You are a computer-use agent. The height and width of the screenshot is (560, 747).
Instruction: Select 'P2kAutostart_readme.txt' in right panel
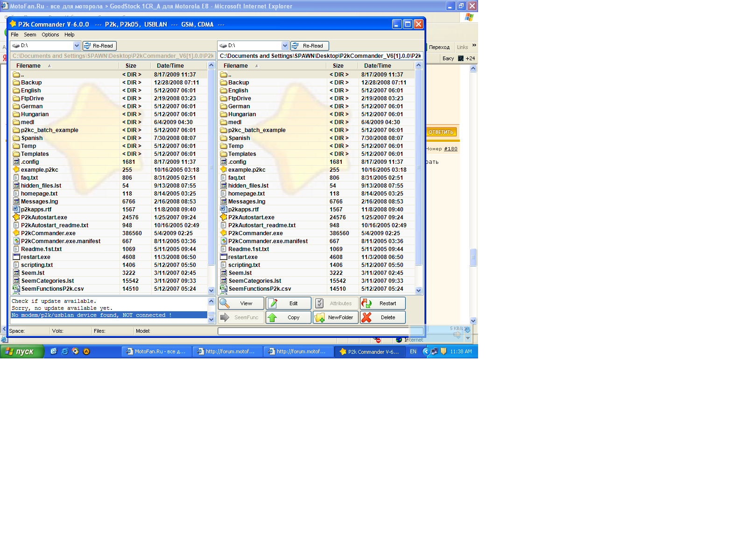pos(262,225)
